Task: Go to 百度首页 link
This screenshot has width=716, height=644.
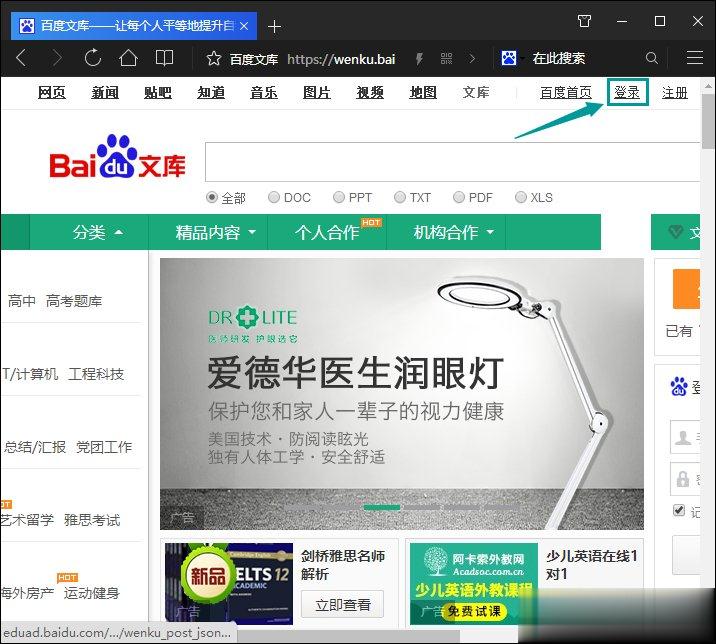Action: point(566,93)
